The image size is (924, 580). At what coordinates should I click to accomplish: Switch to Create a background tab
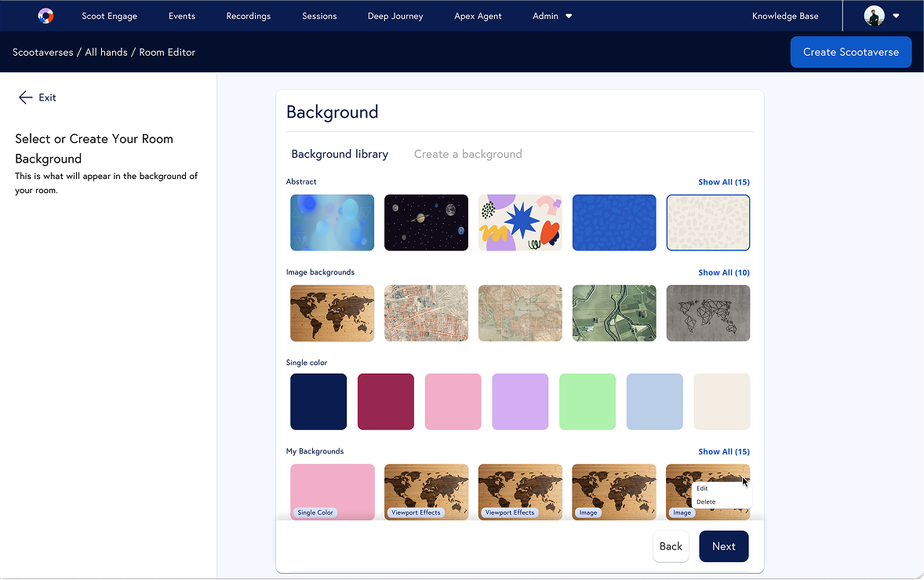(x=467, y=154)
